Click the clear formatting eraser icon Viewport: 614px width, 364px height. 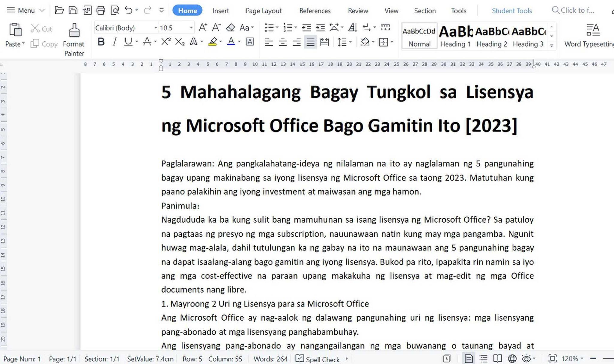[x=230, y=28]
